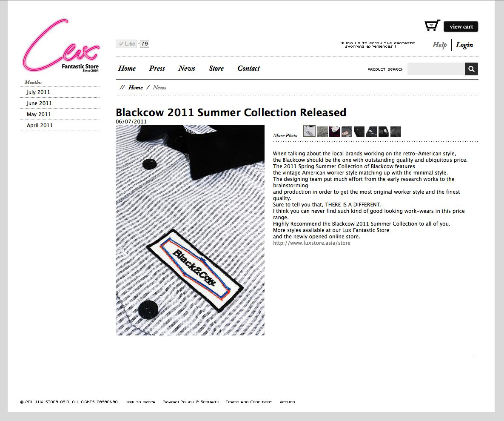Image resolution: width=504 pixels, height=421 pixels.
Task: Open the second More Photo thumbnail
Action: pos(322,132)
